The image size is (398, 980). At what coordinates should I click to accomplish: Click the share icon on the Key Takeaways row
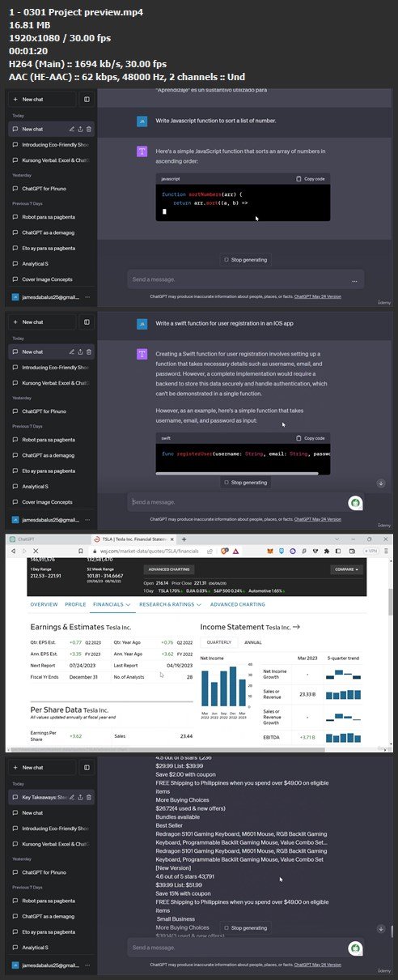coord(80,798)
